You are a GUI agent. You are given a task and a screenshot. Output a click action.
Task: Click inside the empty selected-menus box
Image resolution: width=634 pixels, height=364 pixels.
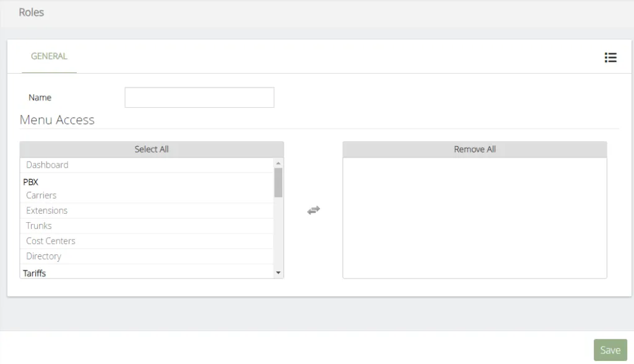[x=475, y=217]
